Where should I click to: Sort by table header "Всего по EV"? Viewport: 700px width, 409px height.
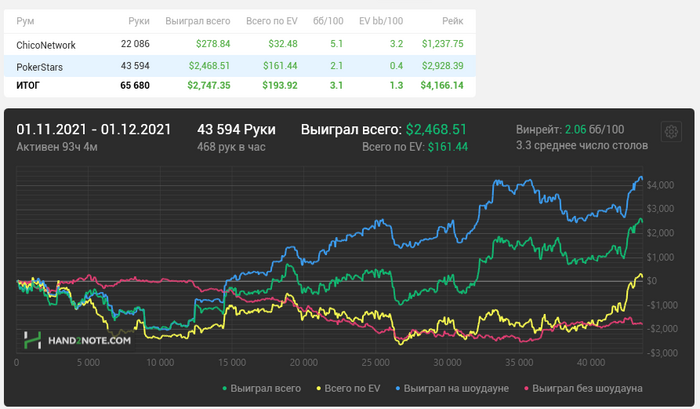(x=271, y=21)
